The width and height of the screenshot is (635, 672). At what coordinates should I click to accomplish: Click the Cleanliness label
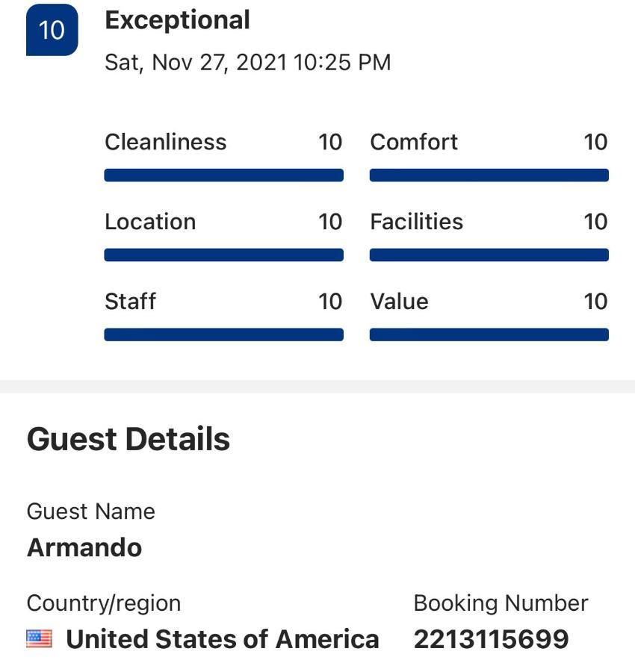166,143
